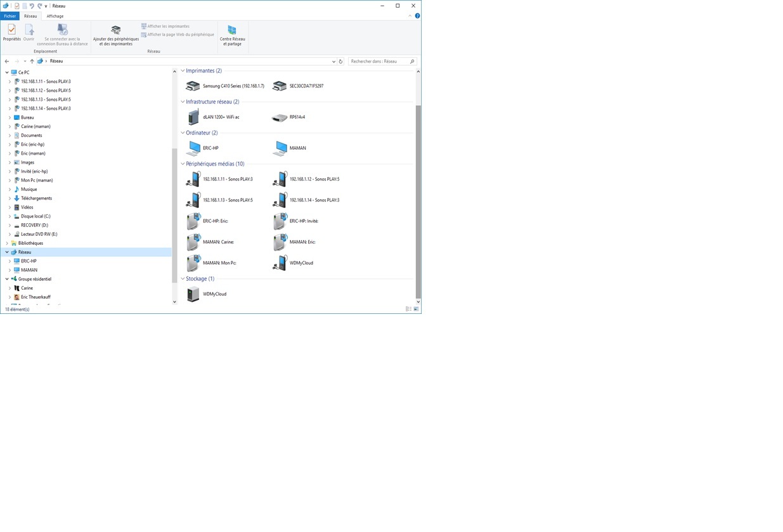
Task: Collapse the Périphériques médias (10) group
Action: click(x=183, y=164)
